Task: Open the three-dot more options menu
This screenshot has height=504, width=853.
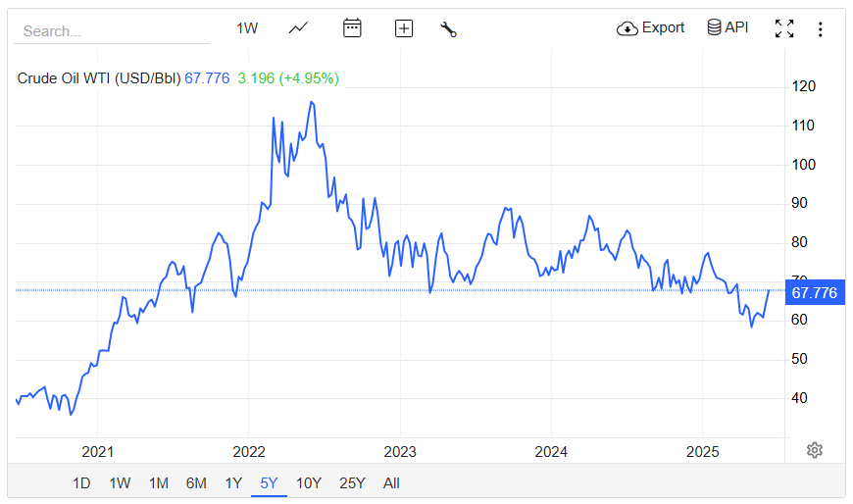Action: coord(821,29)
